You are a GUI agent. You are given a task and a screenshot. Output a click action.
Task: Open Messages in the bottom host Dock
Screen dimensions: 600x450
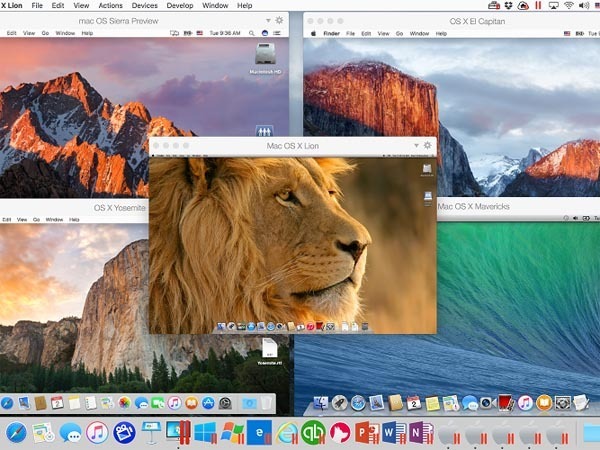coord(70,433)
